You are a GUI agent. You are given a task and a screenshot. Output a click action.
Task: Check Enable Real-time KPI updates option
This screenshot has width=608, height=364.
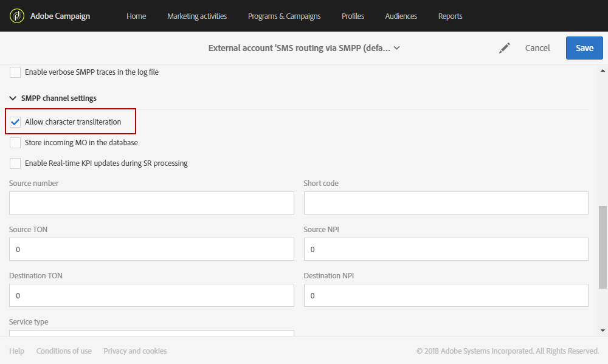click(15, 163)
